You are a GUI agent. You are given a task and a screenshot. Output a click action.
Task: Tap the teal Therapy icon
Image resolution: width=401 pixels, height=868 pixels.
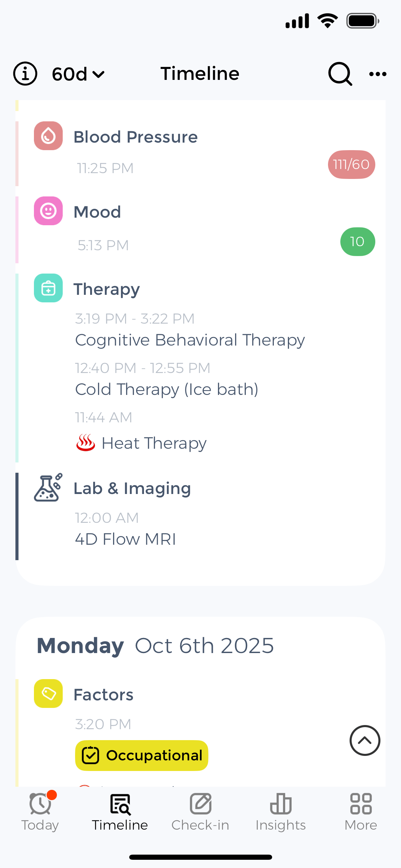(x=48, y=288)
